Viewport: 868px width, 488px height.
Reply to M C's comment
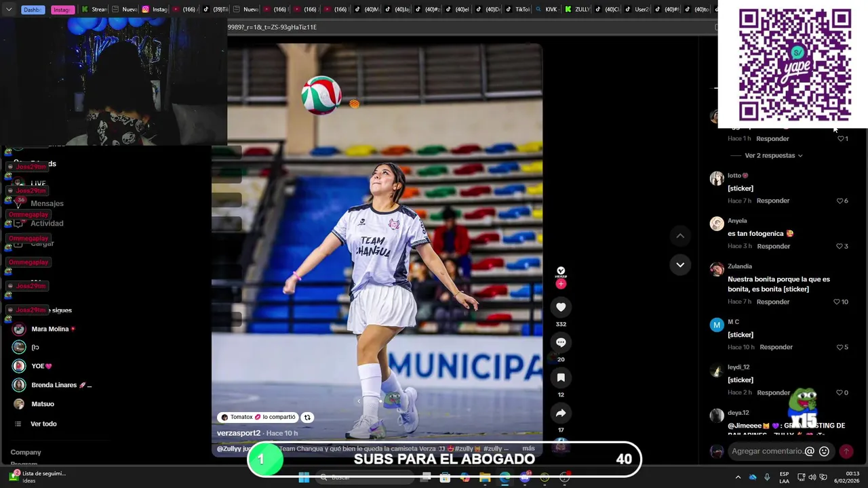(776, 347)
